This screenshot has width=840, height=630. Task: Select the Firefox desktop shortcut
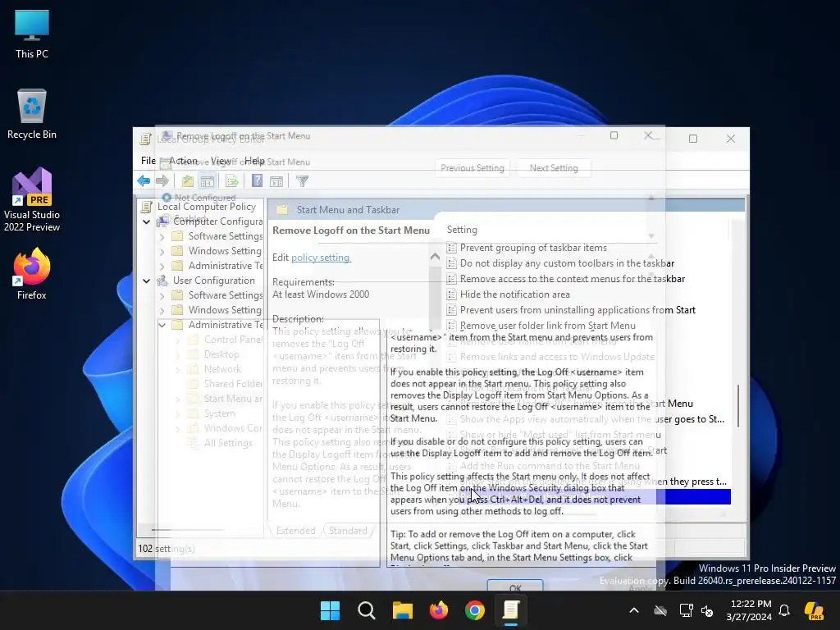[32, 274]
